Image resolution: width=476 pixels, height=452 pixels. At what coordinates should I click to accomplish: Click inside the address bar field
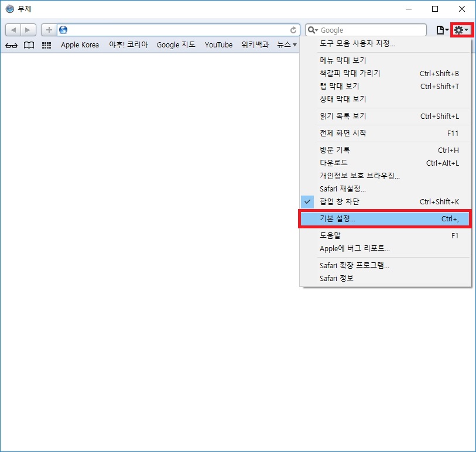(x=178, y=30)
